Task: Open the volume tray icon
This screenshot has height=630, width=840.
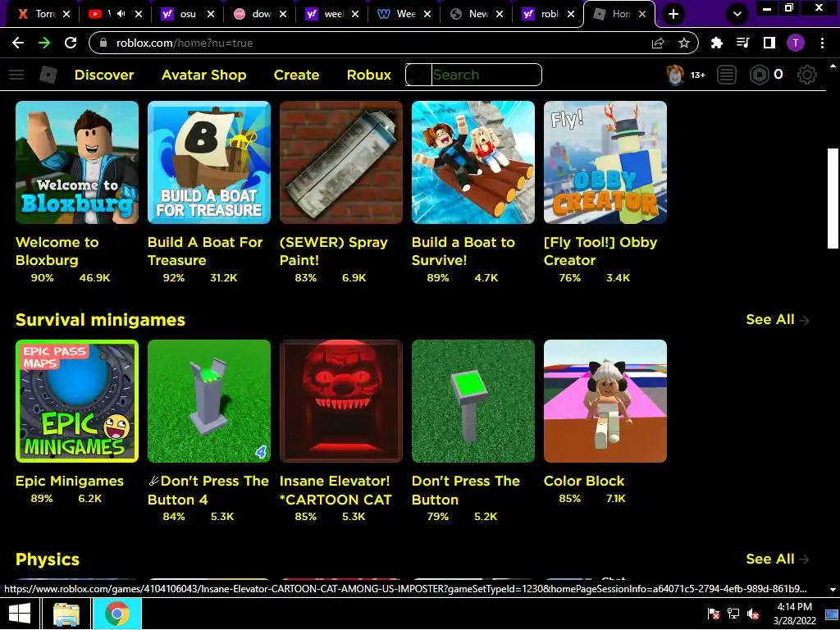Action: [753, 614]
